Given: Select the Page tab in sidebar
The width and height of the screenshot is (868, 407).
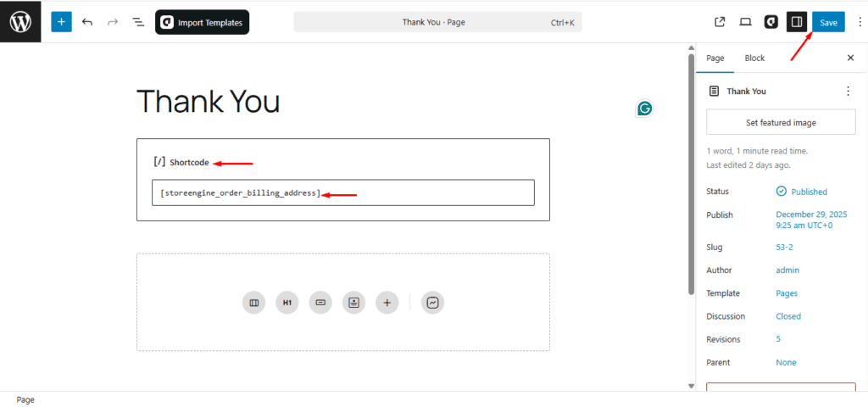Looking at the screenshot, I should coord(715,58).
